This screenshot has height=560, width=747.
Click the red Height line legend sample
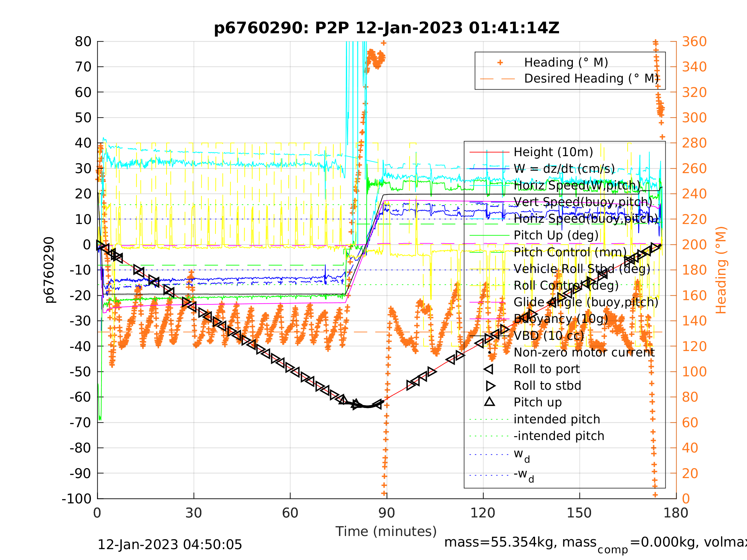pos(489,152)
